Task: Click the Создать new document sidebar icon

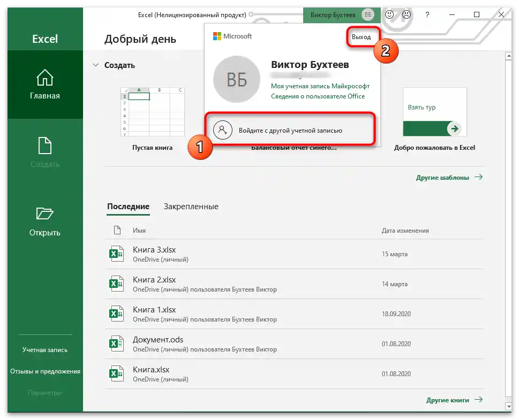Action: [x=44, y=146]
